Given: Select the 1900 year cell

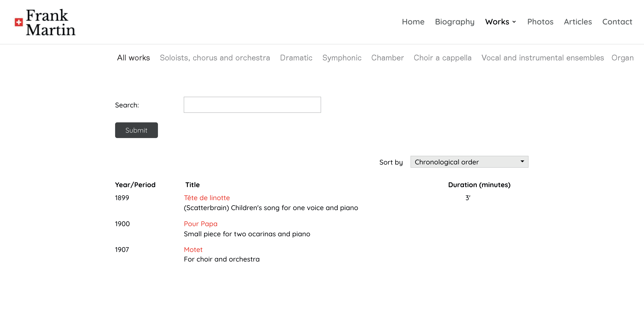Looking at the screenshot, I should (122, 224).
